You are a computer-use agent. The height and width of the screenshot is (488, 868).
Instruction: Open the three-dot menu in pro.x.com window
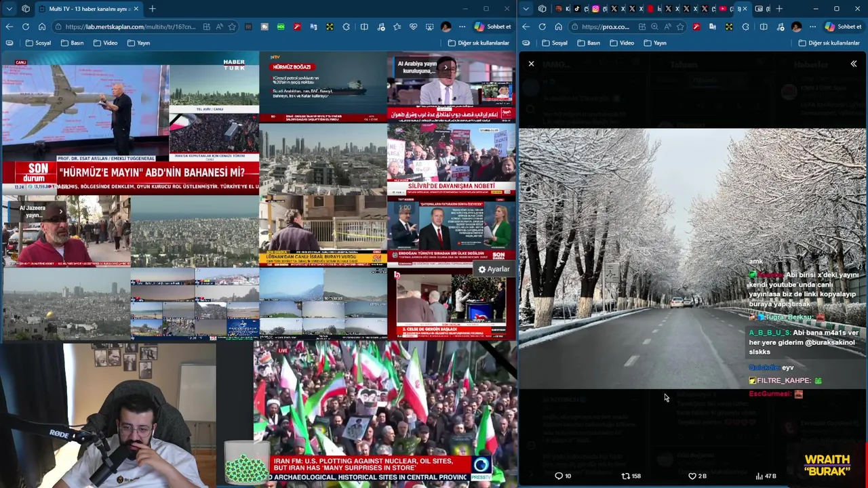tap(812, 26)
